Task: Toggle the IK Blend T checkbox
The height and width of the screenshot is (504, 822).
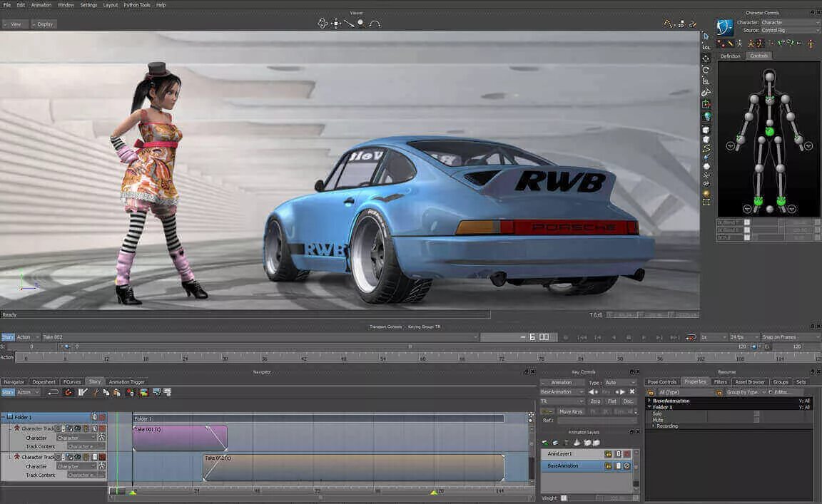Action: pyautogui.click(x=747, y=222)
